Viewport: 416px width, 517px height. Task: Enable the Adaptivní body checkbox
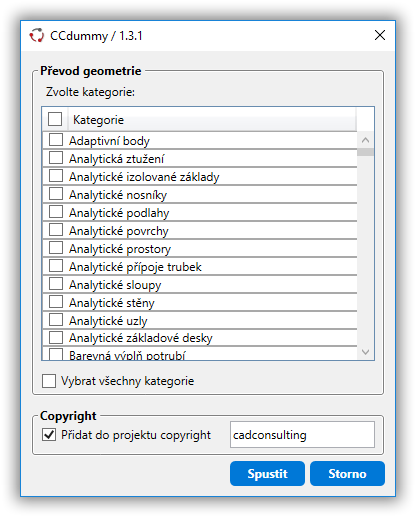click(56, 140)
